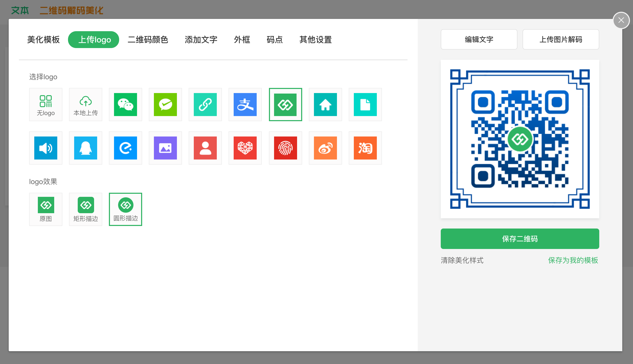
Task: Click the 本地上传 upload icon
Action: click(x=86, y=105)
